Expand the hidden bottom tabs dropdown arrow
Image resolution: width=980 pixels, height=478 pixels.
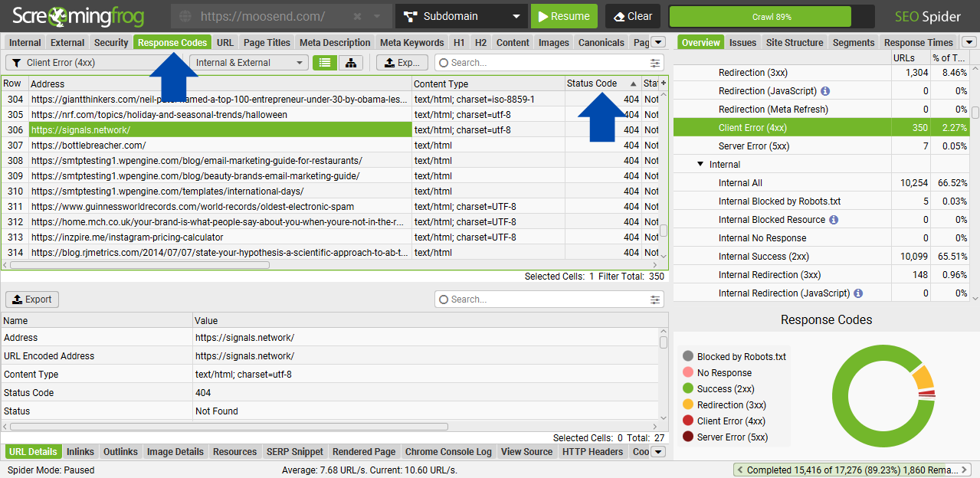click(658, 451)
